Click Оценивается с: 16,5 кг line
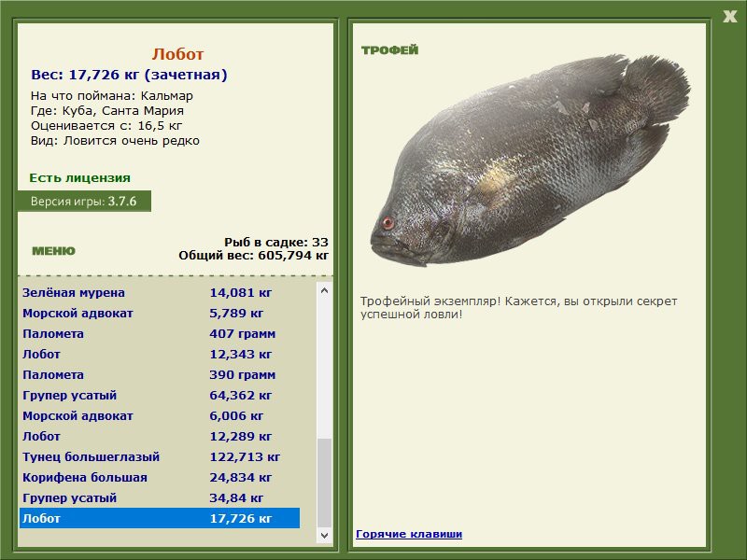Screen dimensions: 747x560 [106, 126]
